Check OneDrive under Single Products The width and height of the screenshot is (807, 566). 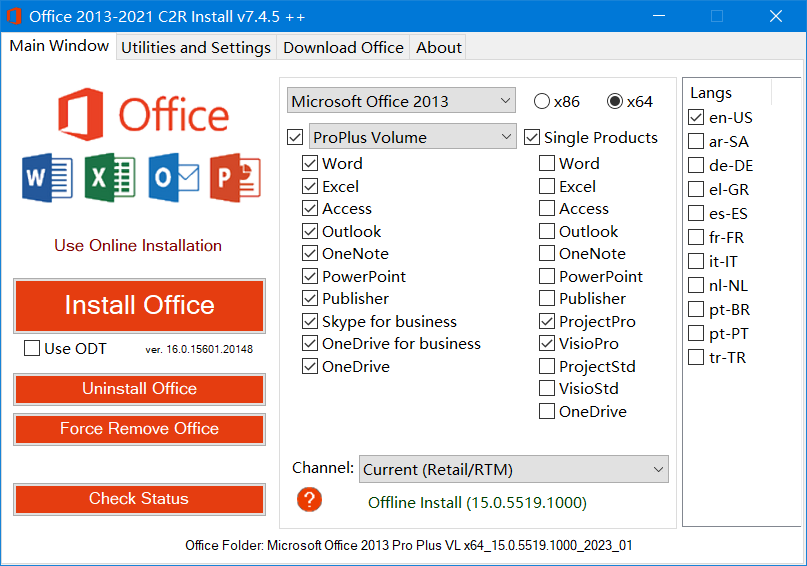pyautogui.click(x=547, y=412)
